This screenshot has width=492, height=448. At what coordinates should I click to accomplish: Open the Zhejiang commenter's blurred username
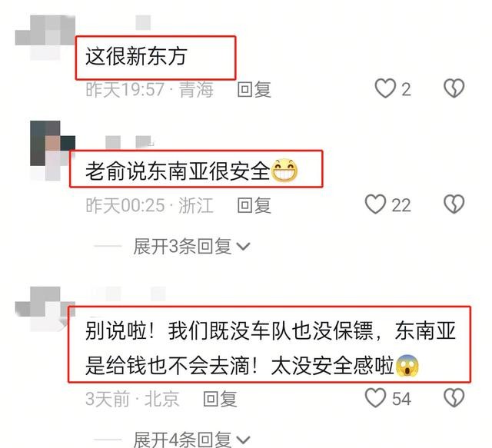pyautogui.click(x=128, y=142)
